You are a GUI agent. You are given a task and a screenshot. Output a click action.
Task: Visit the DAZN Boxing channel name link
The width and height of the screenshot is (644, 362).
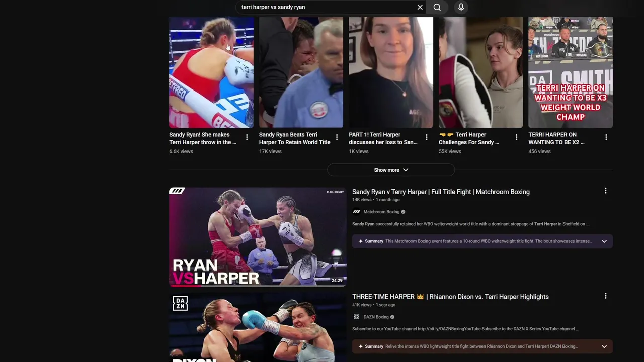(376, 317)
